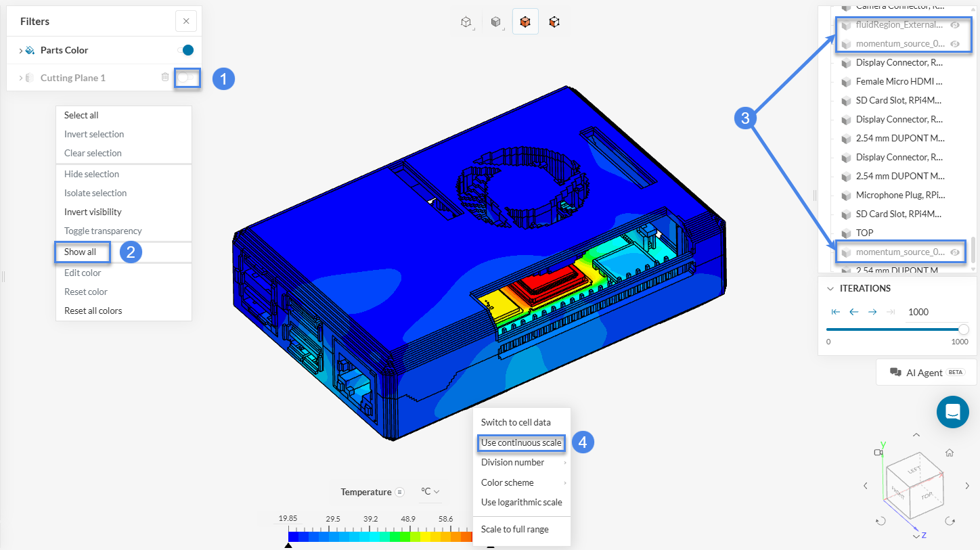Show the fluidRegion_External part via eye icon
980x550 pixels.
[x=955, y=25]
